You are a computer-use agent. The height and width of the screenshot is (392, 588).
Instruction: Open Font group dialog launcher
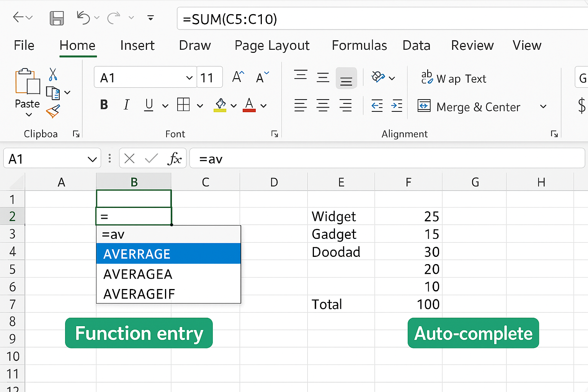tap(274, 134)
